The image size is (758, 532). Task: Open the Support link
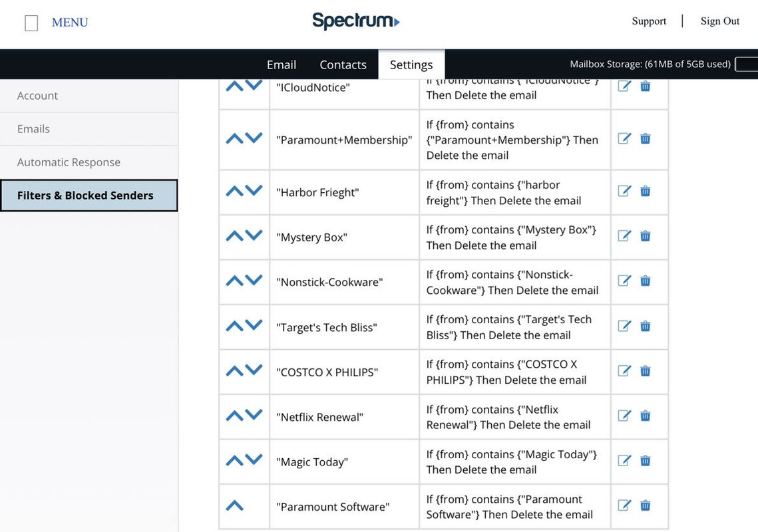point(649,21)
